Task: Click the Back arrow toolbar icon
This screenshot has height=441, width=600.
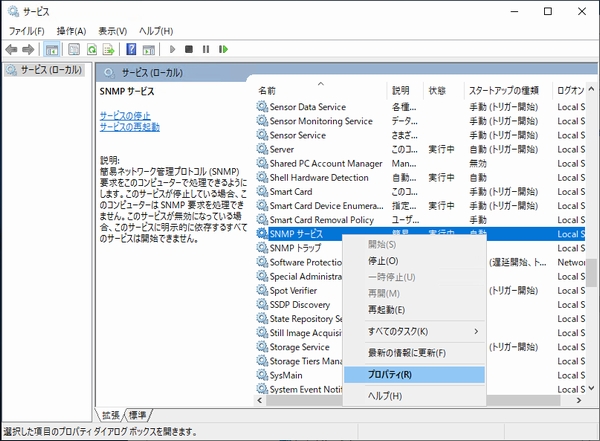Action: pyautogui.click(x=11, y=49)
